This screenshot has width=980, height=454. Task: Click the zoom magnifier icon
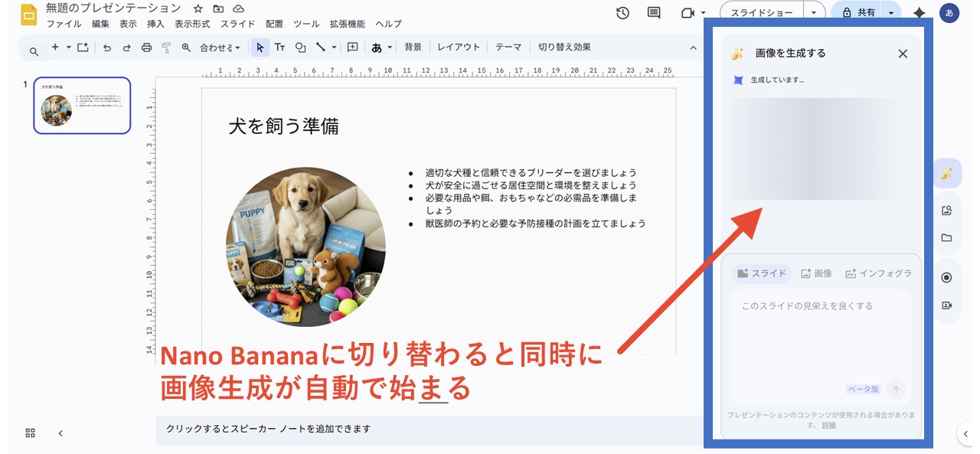coord(186,47)
